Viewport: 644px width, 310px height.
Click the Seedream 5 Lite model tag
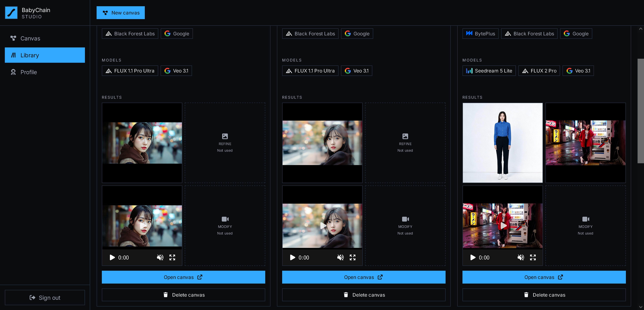489,71
